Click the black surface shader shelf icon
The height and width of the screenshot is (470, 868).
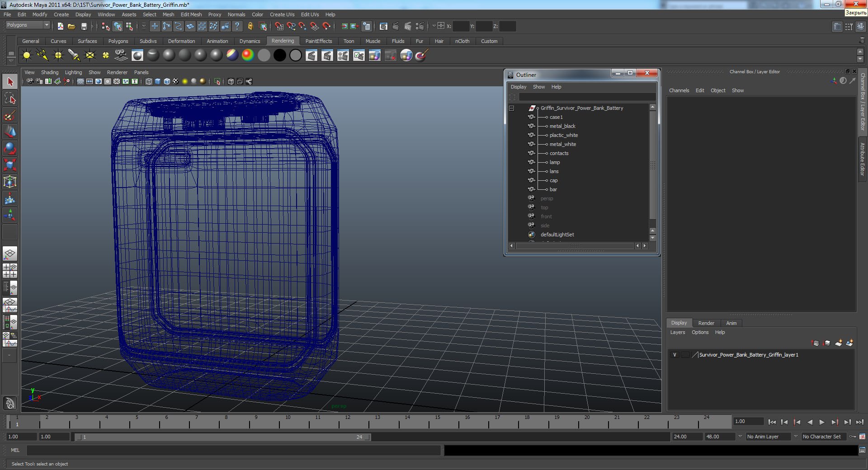(279, 55)
